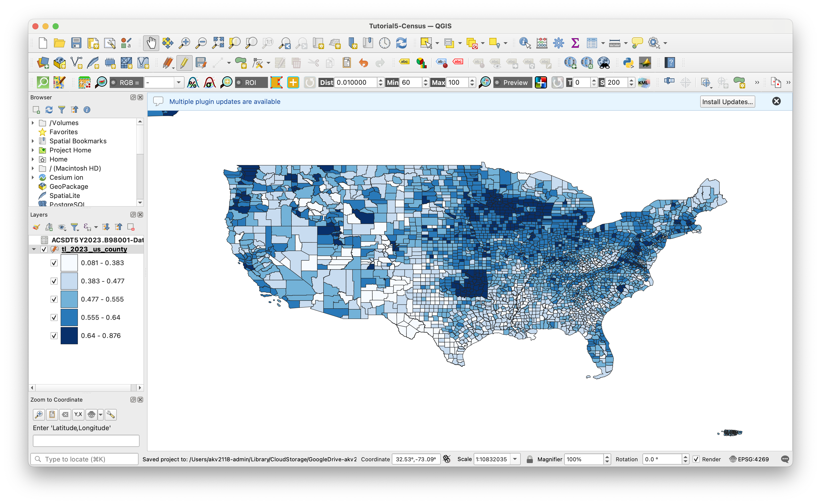This screenshot has height=504, width=821.
Task: Open the RGB band dropdown
Action: 179,82
